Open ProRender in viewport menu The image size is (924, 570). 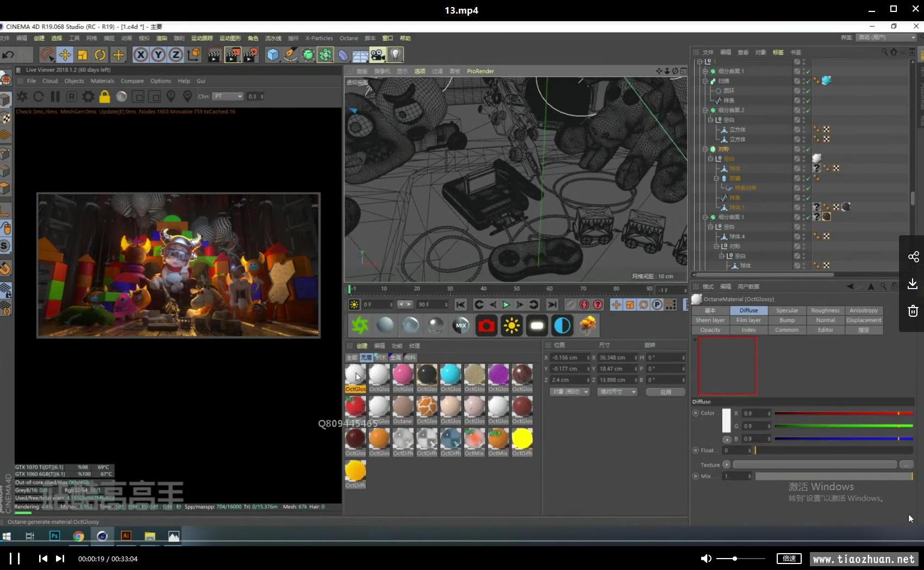[480, 71]
